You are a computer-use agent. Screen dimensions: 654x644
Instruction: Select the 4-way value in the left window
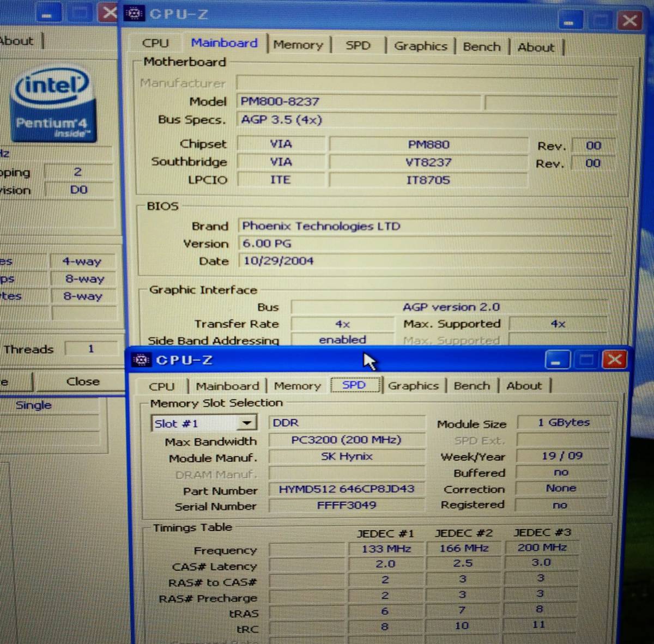[x=82, y=262]
